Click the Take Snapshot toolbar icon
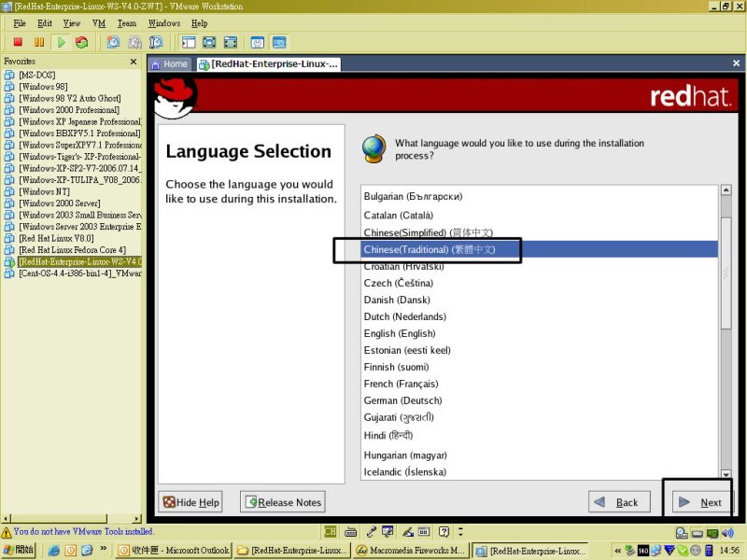 113,42
